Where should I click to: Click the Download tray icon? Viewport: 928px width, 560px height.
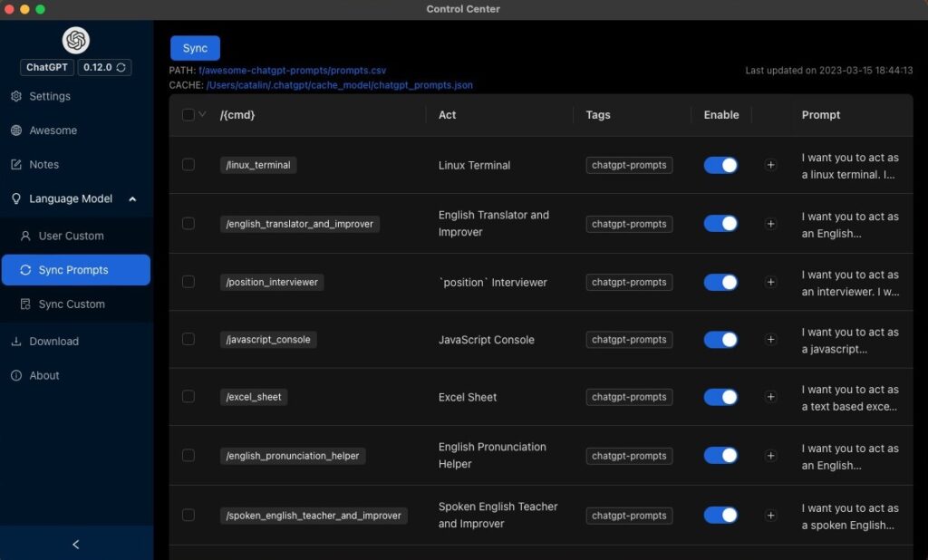16,342
